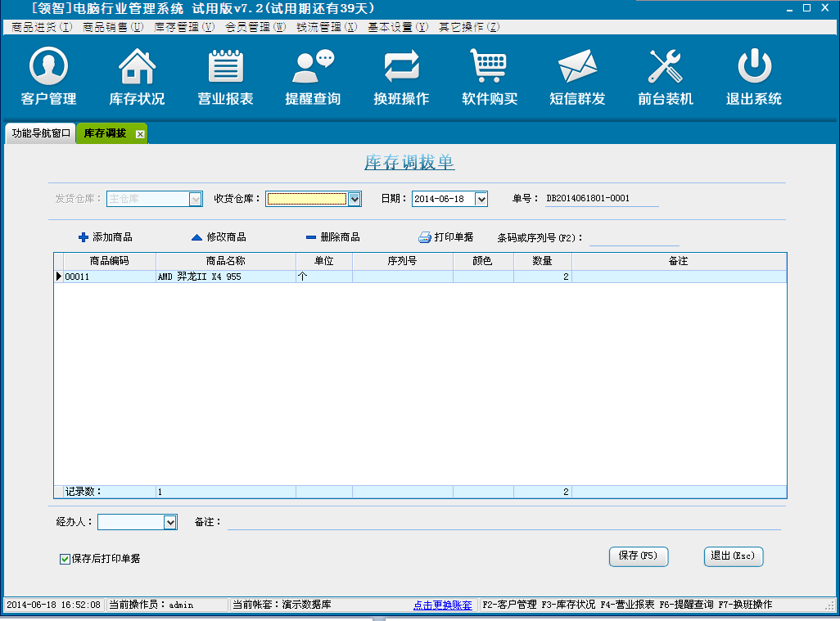Viewport: 840px width, 621px height.
Task: Expand the 收货仓库 dropdown
Action: (355, 199)
